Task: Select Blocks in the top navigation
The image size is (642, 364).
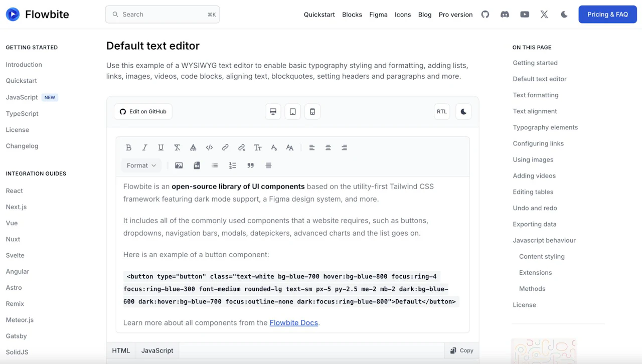Action: pyautogui.click(x=352, y=15)
